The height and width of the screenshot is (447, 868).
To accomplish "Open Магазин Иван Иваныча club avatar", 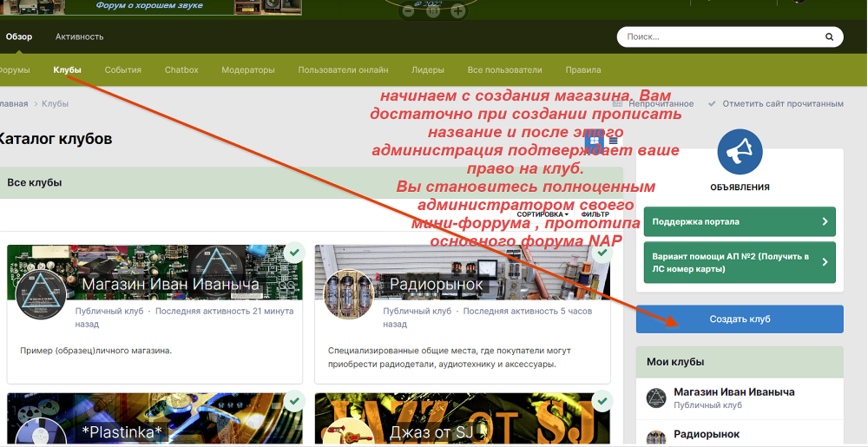I will click(x=42, y=294).
